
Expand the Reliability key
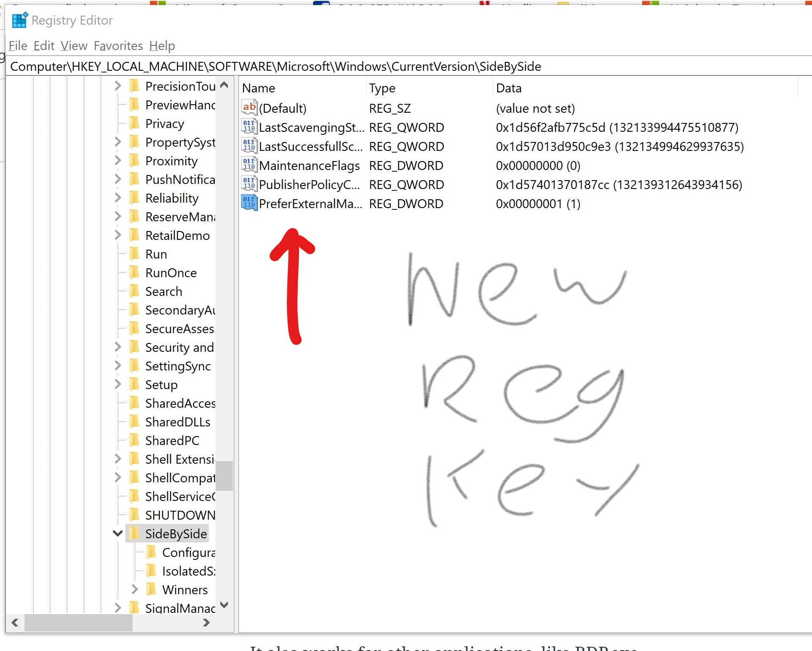(x=118, y=198)
